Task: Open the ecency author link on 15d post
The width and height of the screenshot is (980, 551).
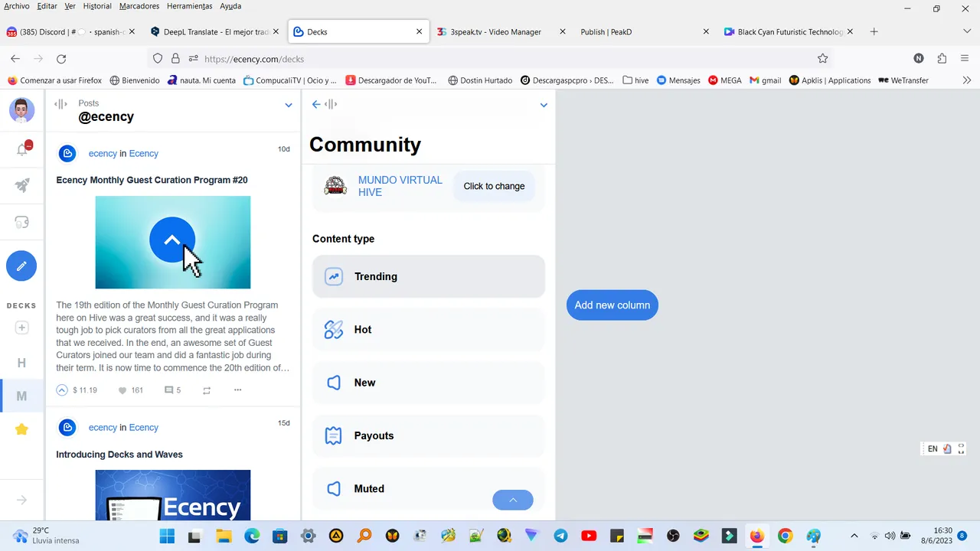Action: [x=103, y=428]
